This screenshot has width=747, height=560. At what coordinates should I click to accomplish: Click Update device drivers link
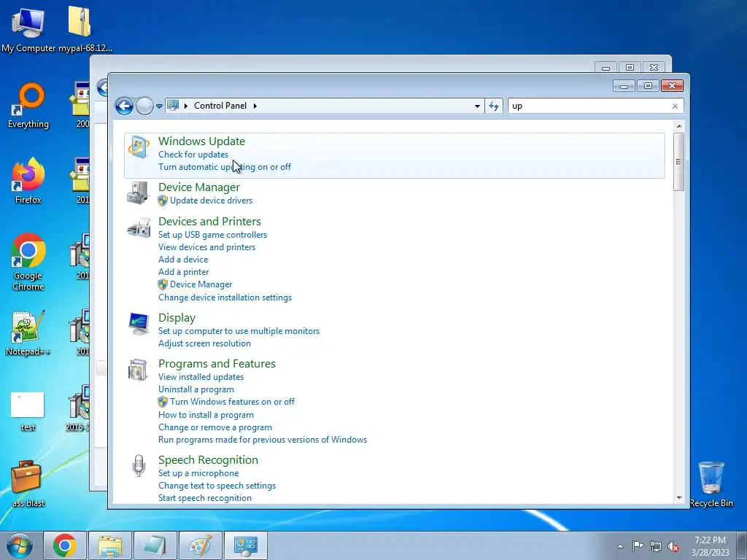coord(211,201)
